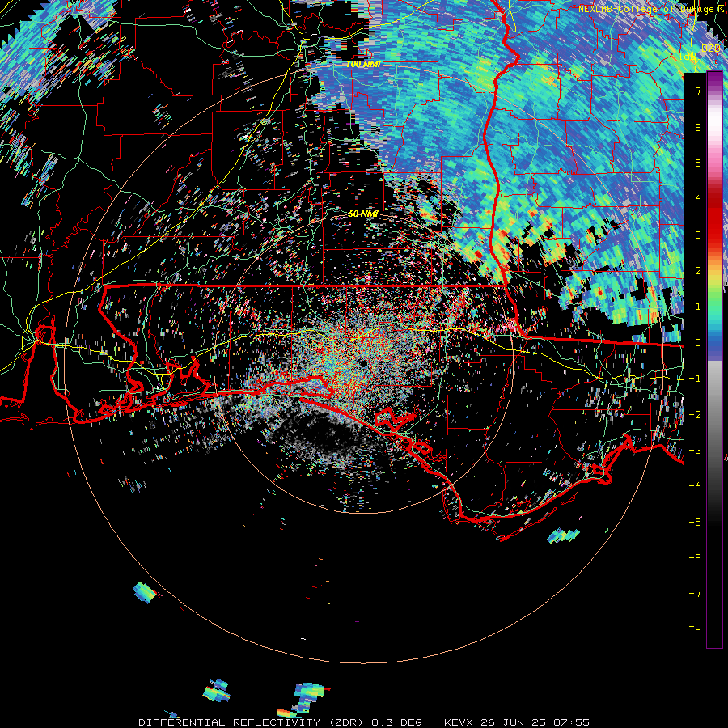Click the -5 value on the color scale
Screen dimensions: 728x728
point(695,522)
